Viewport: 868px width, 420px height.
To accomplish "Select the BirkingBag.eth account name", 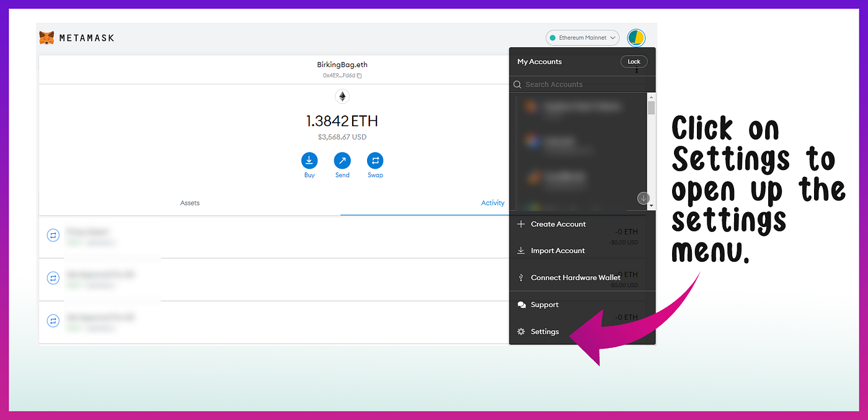I will pos(342,65).
